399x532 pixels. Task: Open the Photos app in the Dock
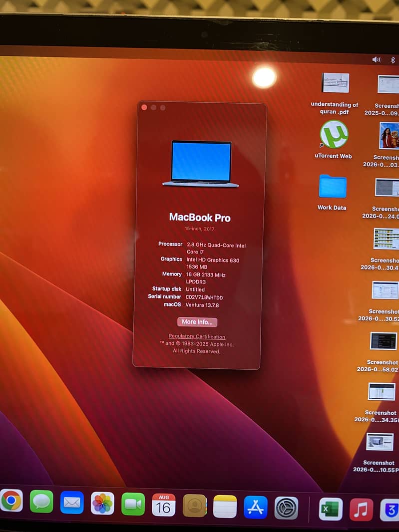tap(102, 503)
